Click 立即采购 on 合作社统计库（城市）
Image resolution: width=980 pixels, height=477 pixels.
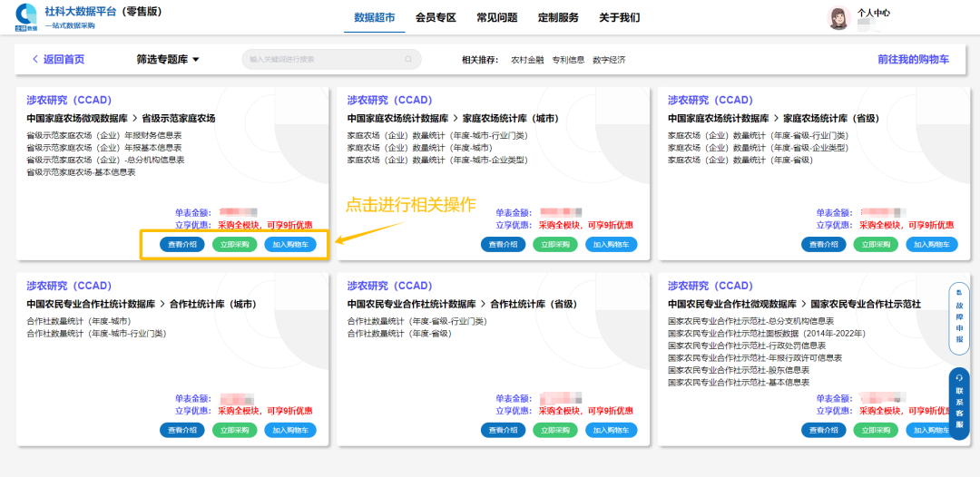[x=234, y=430]
